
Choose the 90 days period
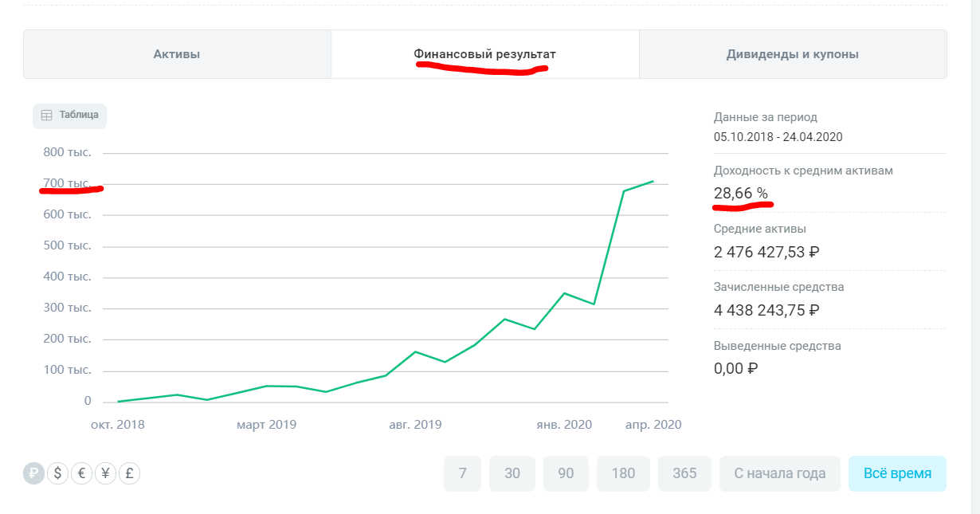click(566, 473)
